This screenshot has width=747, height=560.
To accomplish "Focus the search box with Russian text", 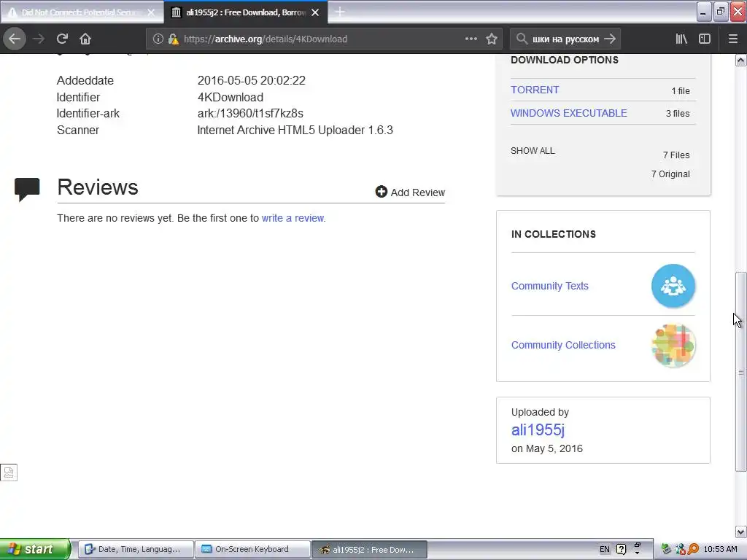I will click(565, 39).
